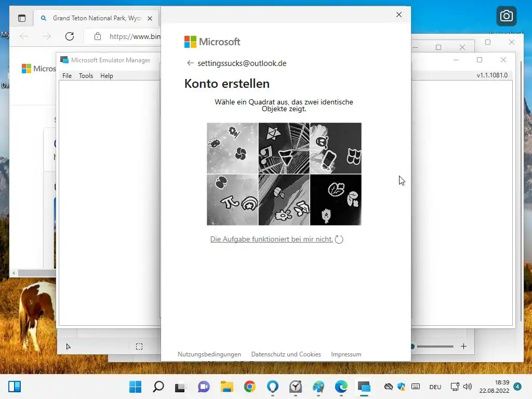Open Microsoft Edge from taskbar
Image resolution: width=532 pixels, height=399 pixels.
tap(341, 387)
